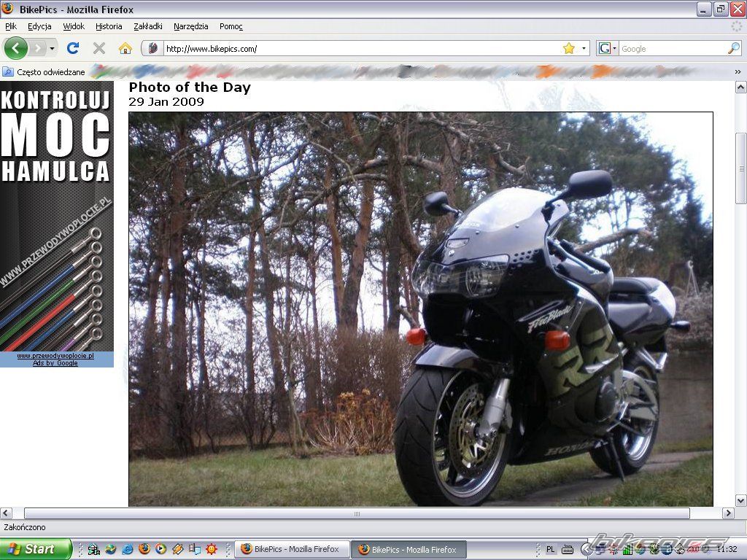Open the Google search engine selector
The height and width of the screenshot is (560, 747).
click(x=608, y=49)
